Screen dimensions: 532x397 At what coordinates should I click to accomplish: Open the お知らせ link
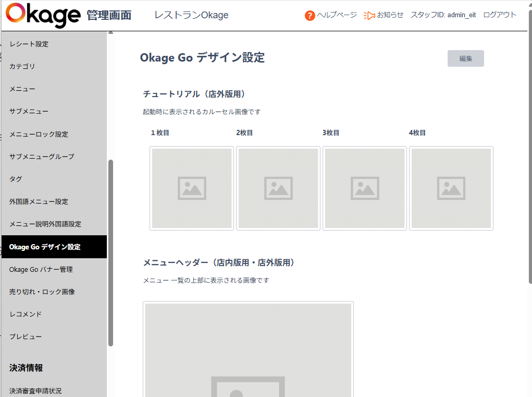pos(390,15)
